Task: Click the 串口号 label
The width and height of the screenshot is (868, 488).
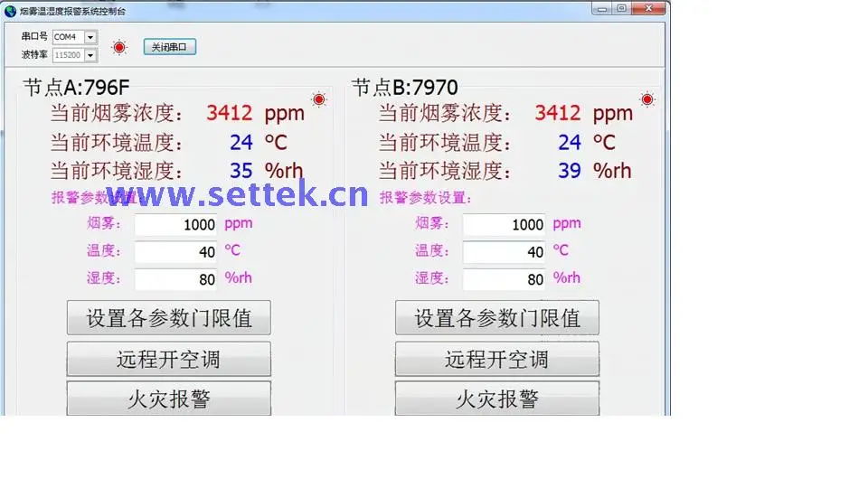Action: click(x=34, y=36)
